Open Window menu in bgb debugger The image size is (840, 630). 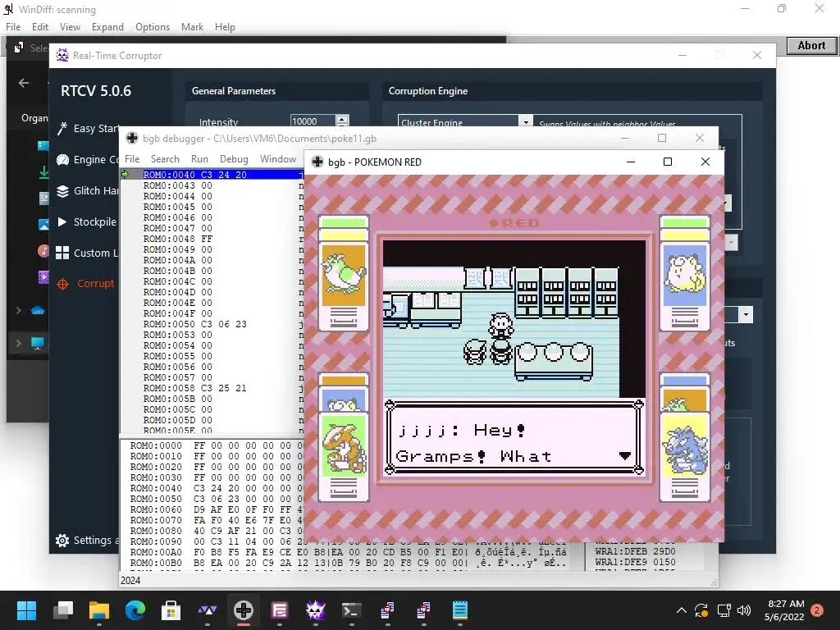(278, 159)
